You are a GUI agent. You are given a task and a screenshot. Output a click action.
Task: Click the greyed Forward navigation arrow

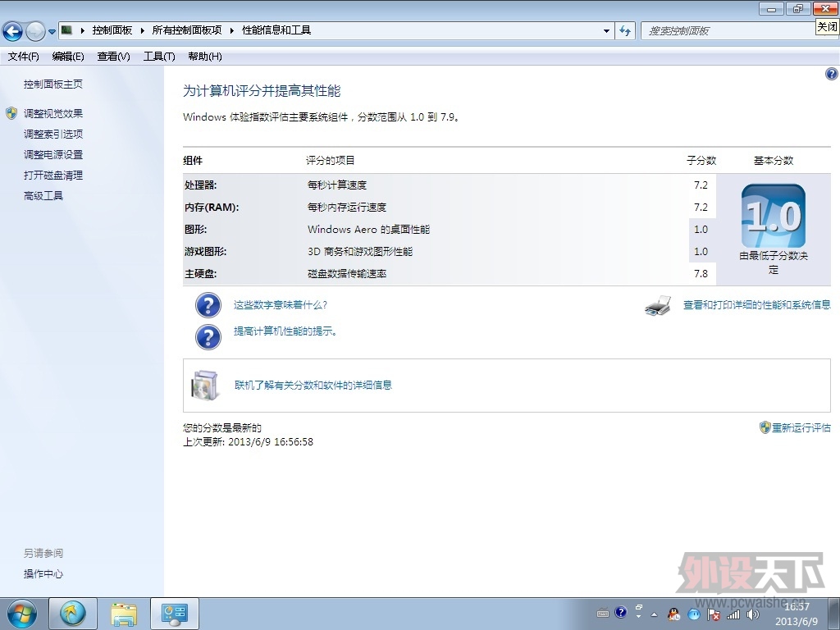click(35, 31)
